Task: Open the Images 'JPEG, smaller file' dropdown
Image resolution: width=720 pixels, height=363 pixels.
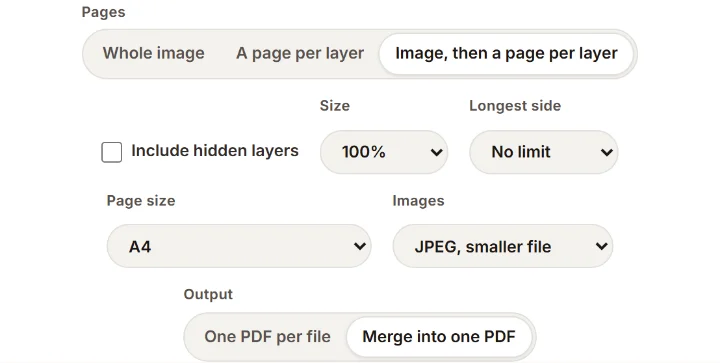Action: click(503, 246)
